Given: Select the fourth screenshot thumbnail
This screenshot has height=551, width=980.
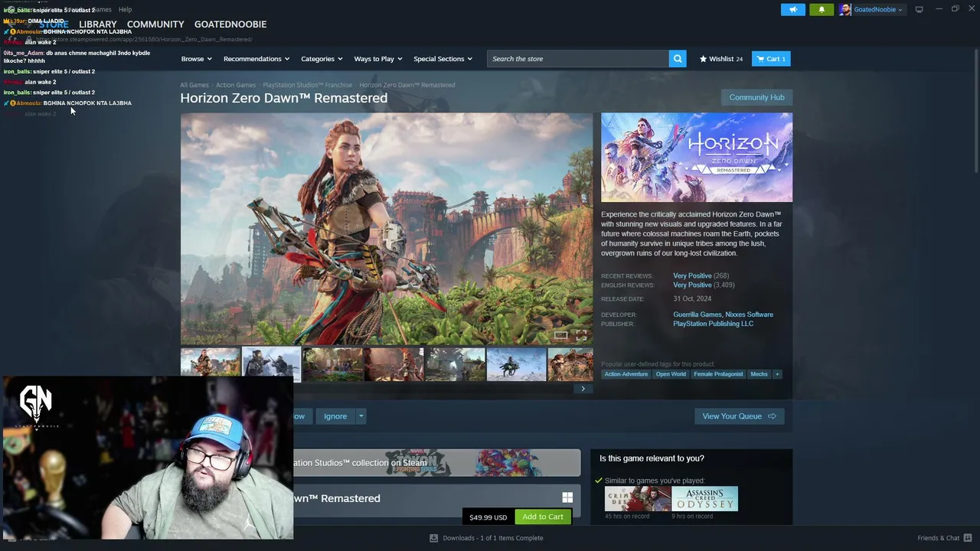Looking at the screenshot, I should click(394, 364).
